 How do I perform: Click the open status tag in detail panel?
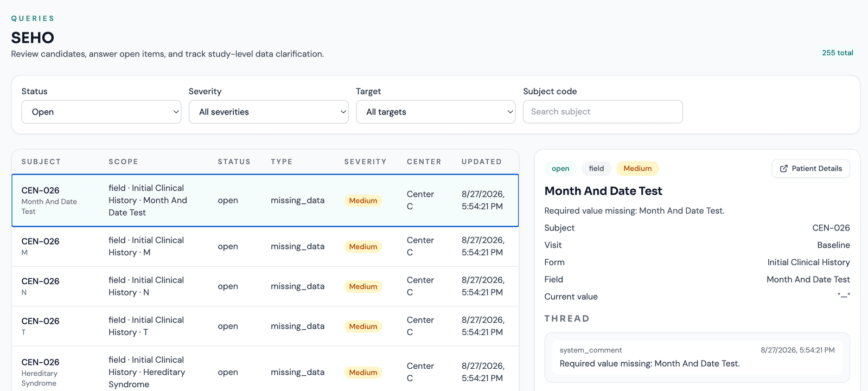(x=560, y=169)
